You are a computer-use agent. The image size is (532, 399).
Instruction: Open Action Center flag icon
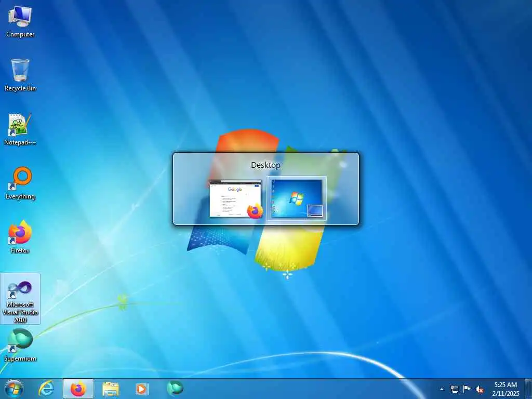click(467, 389)
